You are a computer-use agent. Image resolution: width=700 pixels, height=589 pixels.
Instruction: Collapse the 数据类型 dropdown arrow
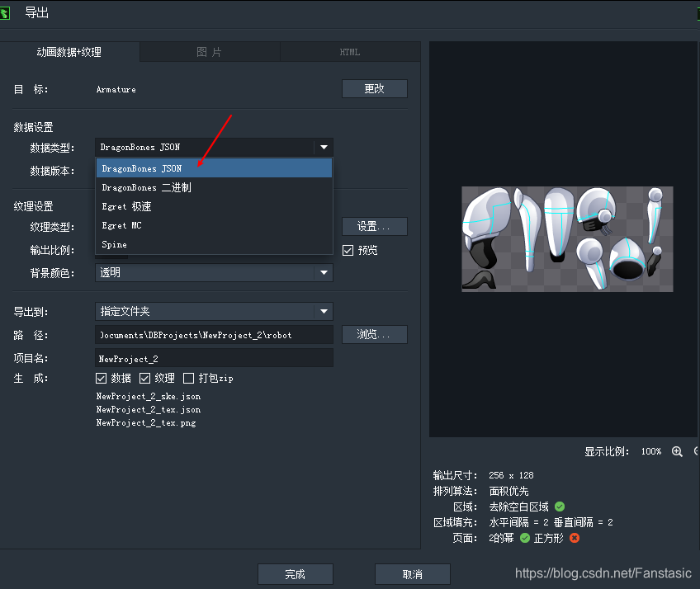pos(324,147)
